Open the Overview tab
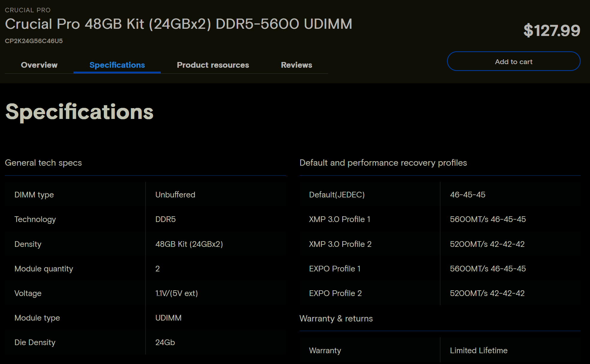 39,65
